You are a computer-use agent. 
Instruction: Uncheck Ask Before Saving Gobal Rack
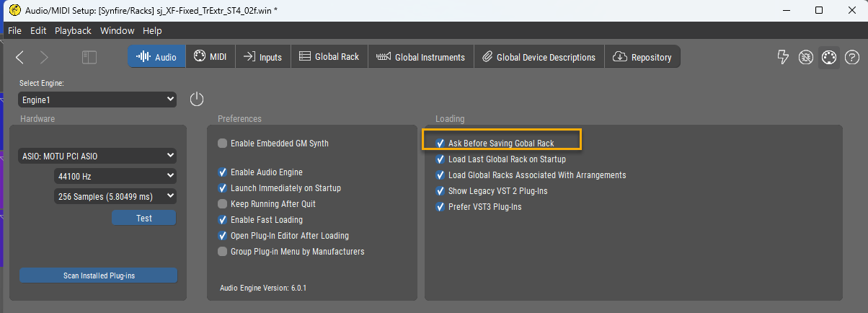click(440, 144)
